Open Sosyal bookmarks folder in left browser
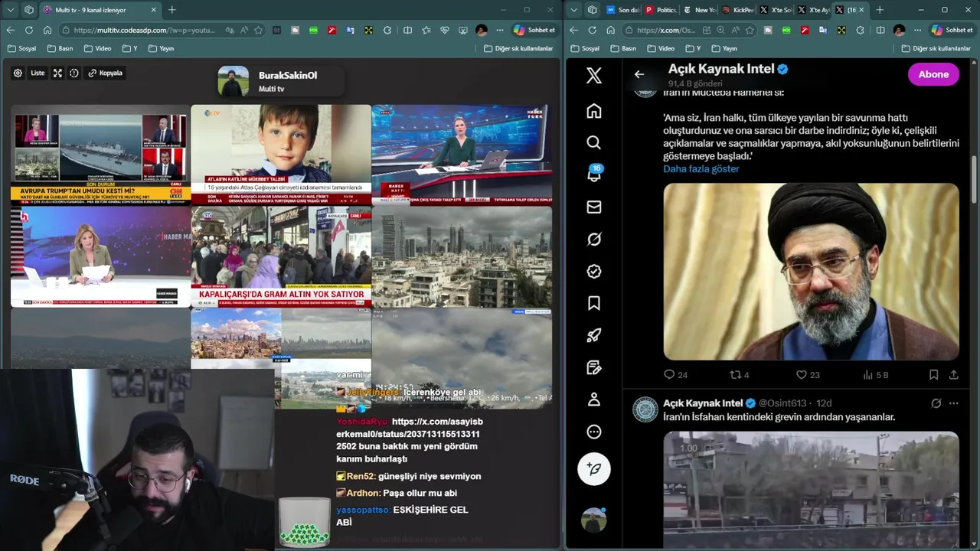This screenshot has width=980, height=551. (x=22, y=48)
